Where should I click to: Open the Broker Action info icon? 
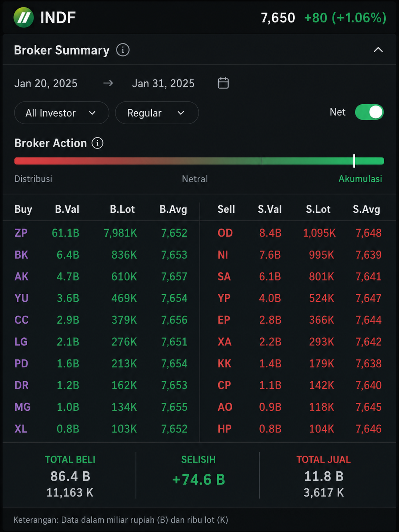(x=97, y=143)
